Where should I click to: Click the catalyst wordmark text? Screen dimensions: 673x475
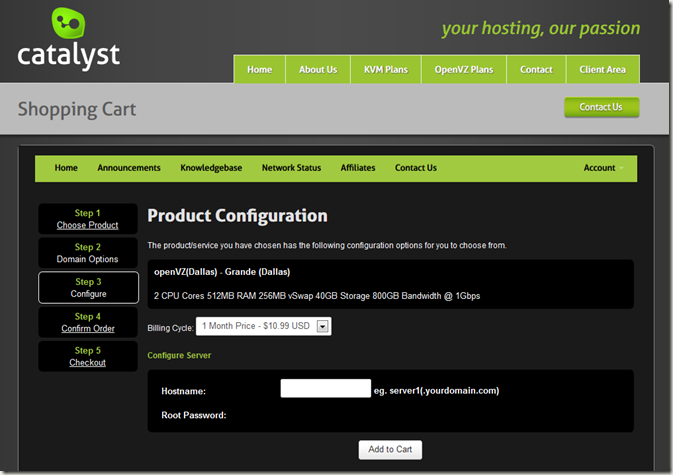[68, 55]
